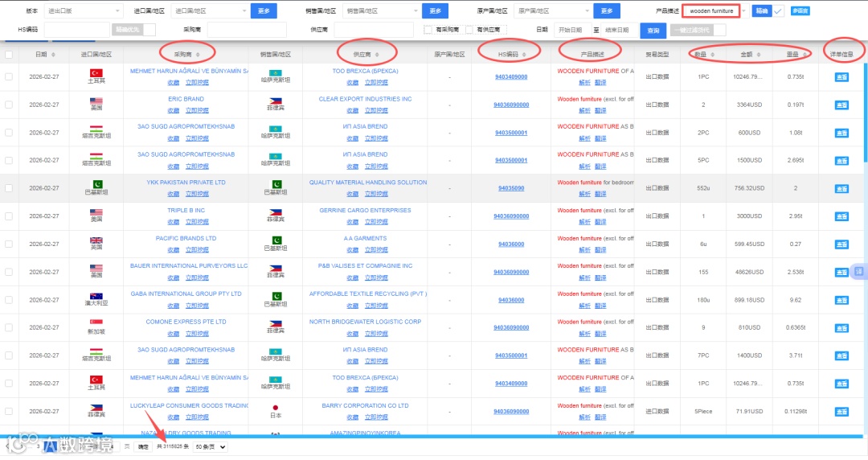Sort the table by the 日期 sort arrows
The height and width of the screenshot is (460, 868).
[53, 55]
